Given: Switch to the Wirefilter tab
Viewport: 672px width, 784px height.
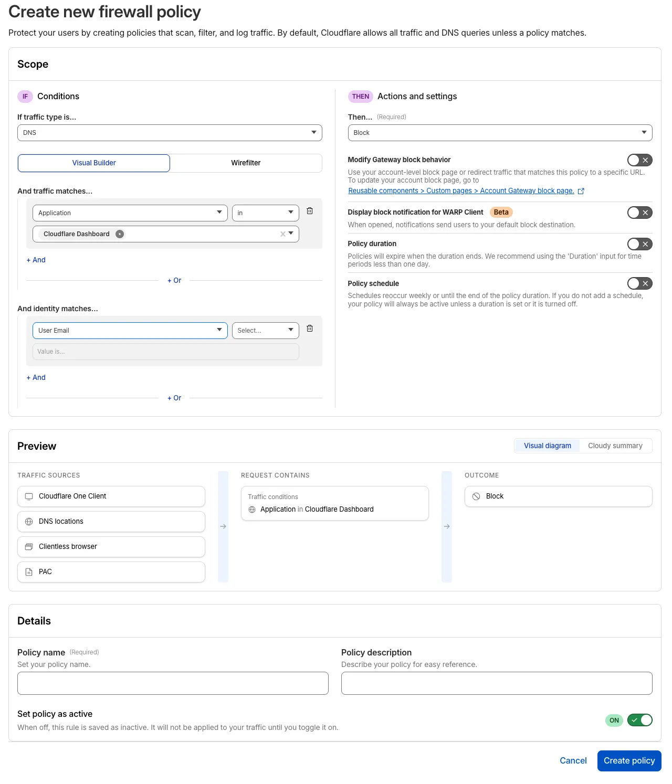Looking at the screenshot, I should [x=245, y=163].
